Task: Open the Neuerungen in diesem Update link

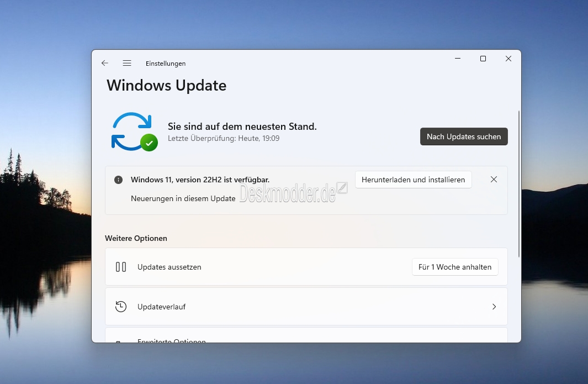Action: click(x=183, y=198)
